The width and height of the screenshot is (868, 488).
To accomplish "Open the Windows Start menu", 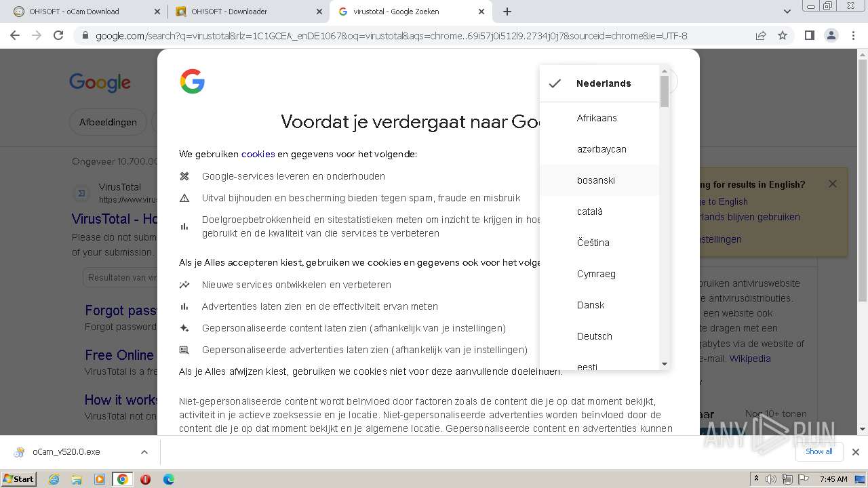I will coord(18,479).
